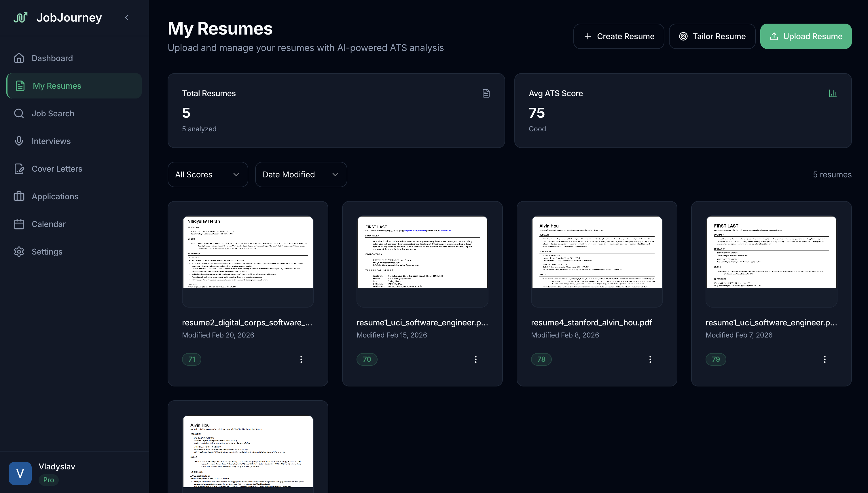Click the plus icon on Create Resume
Image resolution: width=868 pixels, height=493 pixels.
click(x=588, y=36)
